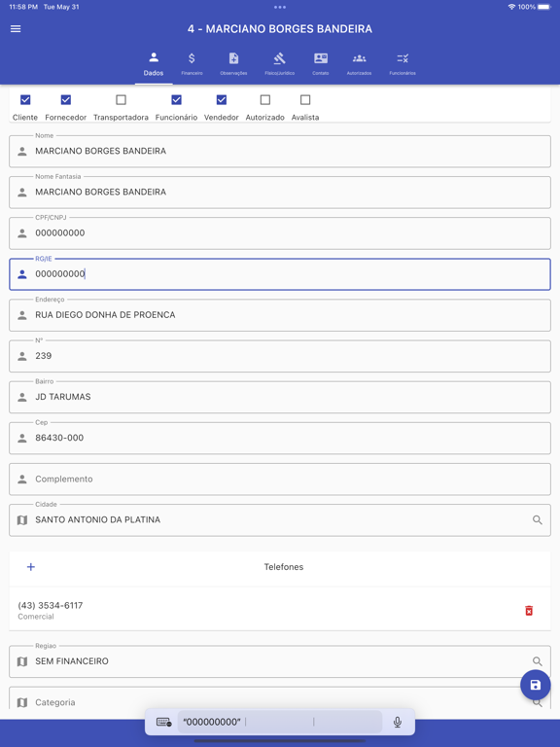Uncheck the Cliente checkbox
560x747 pixels.
(25, 99)
